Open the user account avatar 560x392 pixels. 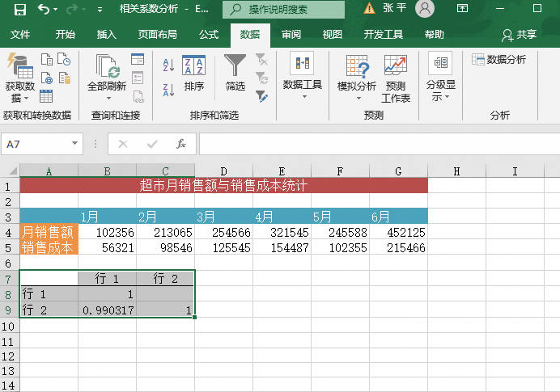(425, 9)
